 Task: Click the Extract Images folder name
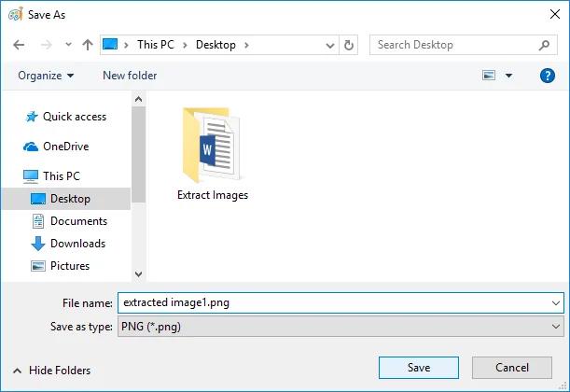pyautogui.click(x=213, y=195)
